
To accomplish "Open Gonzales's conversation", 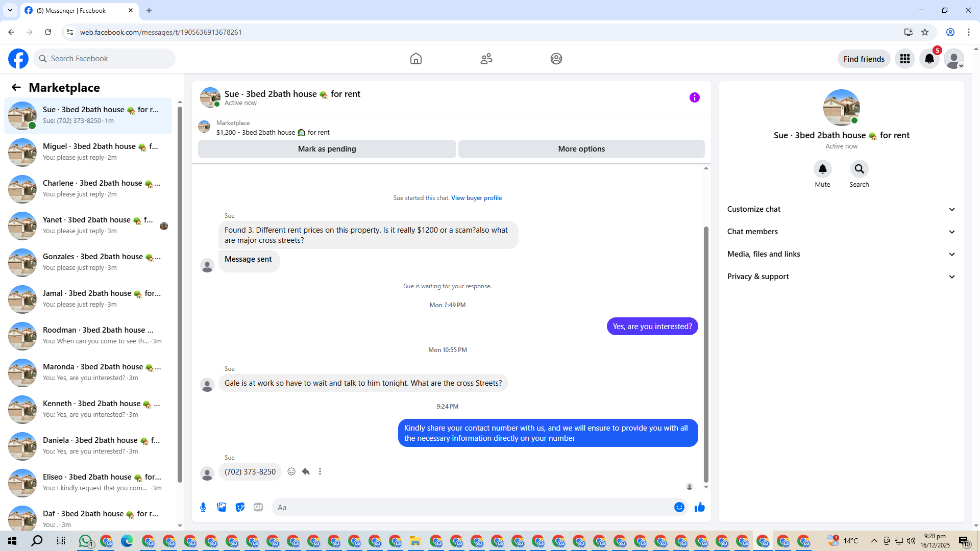I will tap(88, 262).
